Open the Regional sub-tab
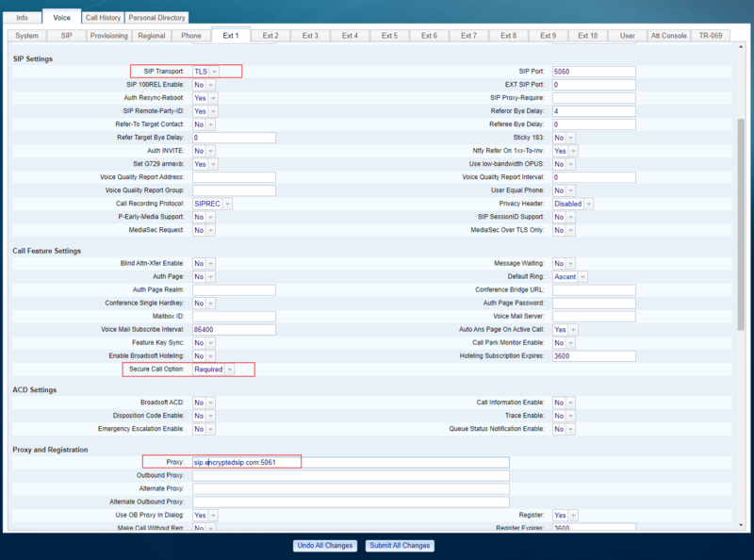Screen dimensions: 754x560 pos(152,36)
